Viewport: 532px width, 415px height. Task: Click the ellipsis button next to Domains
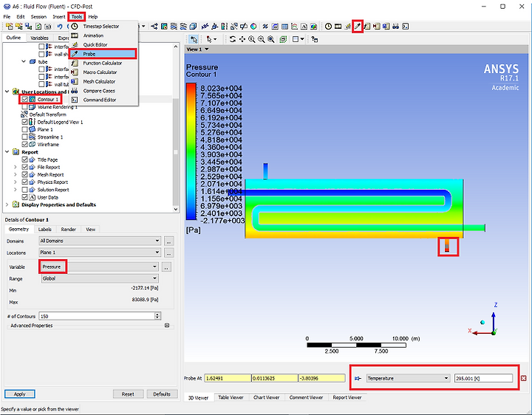pyautogui.click(x=169, y=241)
